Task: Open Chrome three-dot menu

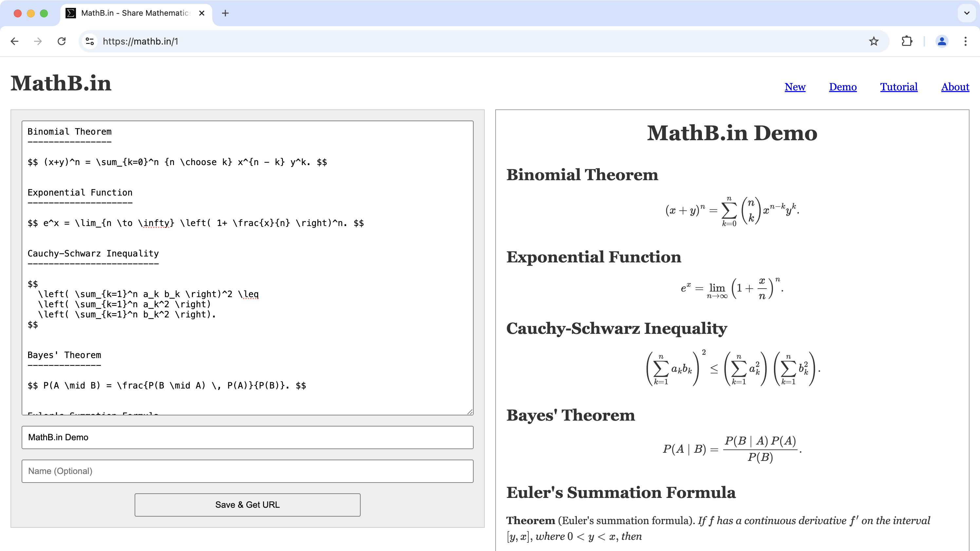Action: pyautogui.click(x=966, y=41)
